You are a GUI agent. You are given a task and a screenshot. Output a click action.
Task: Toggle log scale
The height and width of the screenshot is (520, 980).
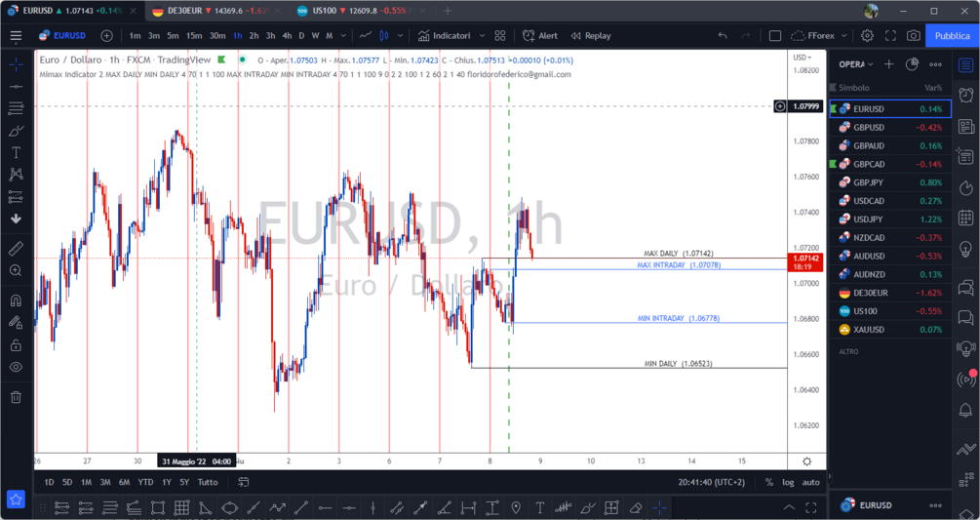(x=788, y=482)
